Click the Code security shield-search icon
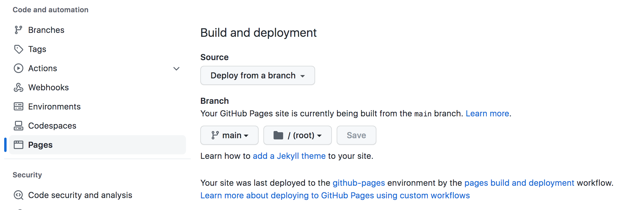Image resolution: width=644 pixels, height=210 pixels. (x=19, y=195)
